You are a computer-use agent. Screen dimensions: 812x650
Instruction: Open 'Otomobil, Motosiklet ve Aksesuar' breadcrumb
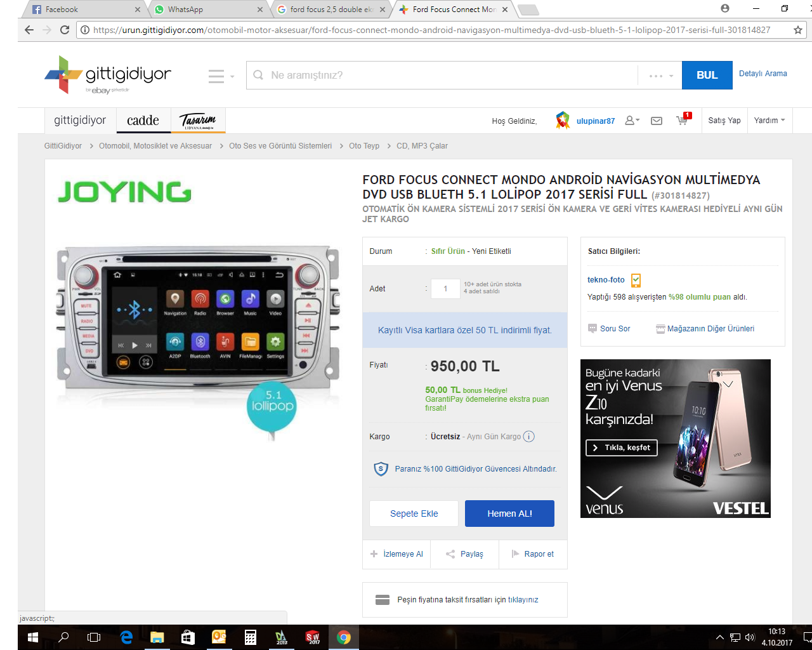tap(155, 146)
